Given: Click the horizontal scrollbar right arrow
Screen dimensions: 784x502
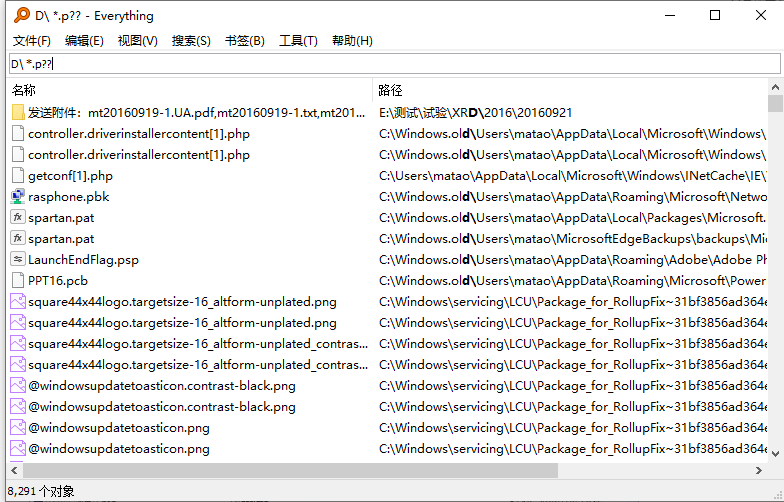Looking at the screenshot, I should pyautogui.click(x=759, y=470).
